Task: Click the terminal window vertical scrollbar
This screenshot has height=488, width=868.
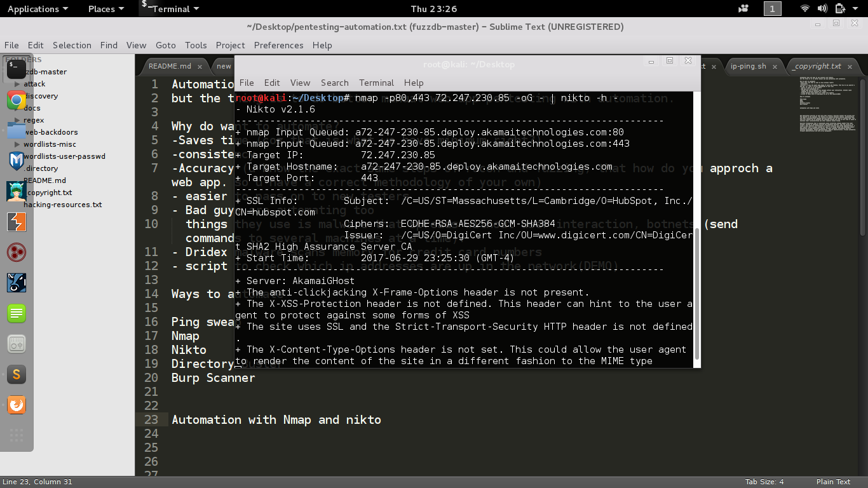Action: click(696, 292)
